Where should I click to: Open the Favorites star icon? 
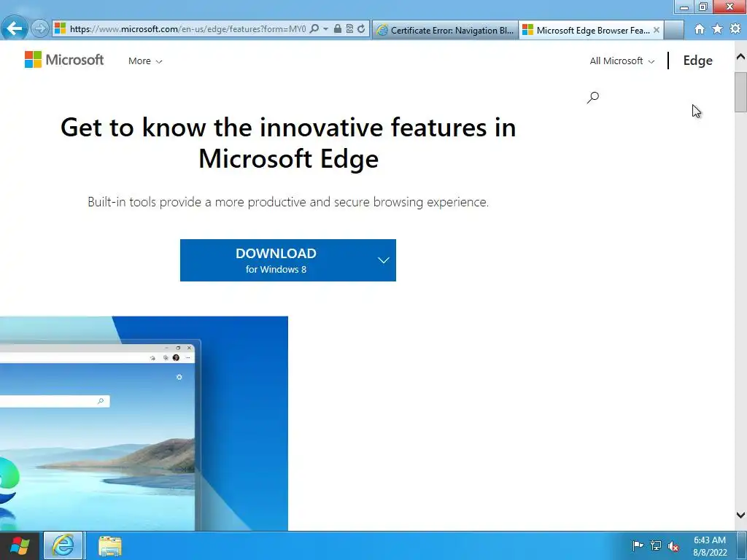coord(718,29)
